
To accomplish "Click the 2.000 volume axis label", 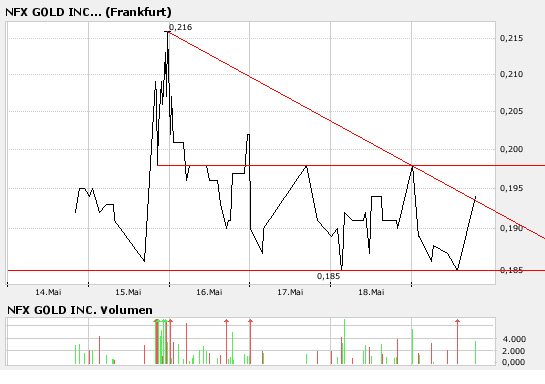I will pos(514,351).
